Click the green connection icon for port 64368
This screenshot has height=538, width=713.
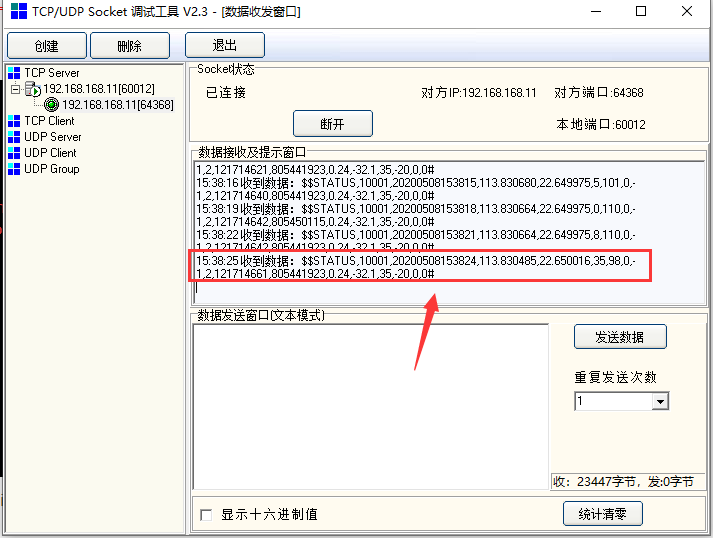click(51, 105)
